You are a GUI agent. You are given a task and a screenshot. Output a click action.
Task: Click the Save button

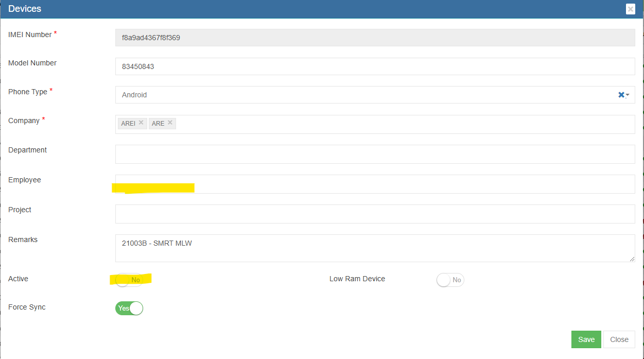coord(586,339)
